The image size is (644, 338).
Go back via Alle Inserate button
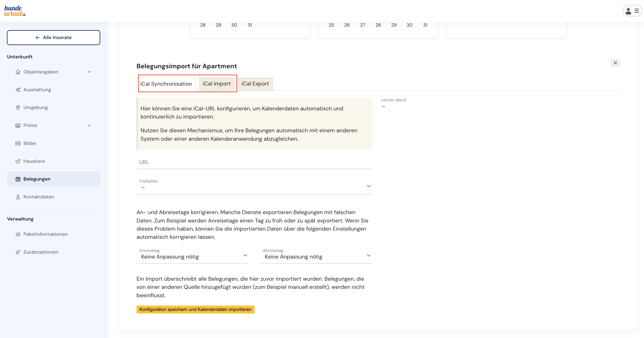[53, 38]
